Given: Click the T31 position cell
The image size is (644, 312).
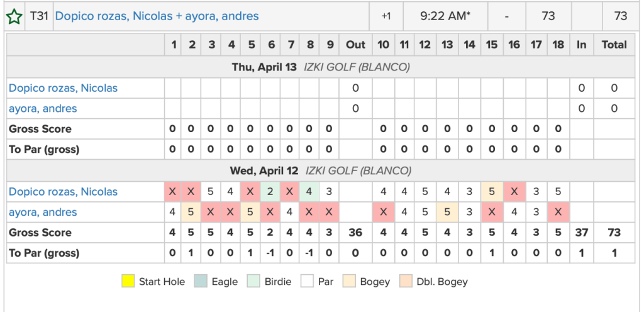Looking at the screenshot, I should pyautogui.click(x=39, y=16).
